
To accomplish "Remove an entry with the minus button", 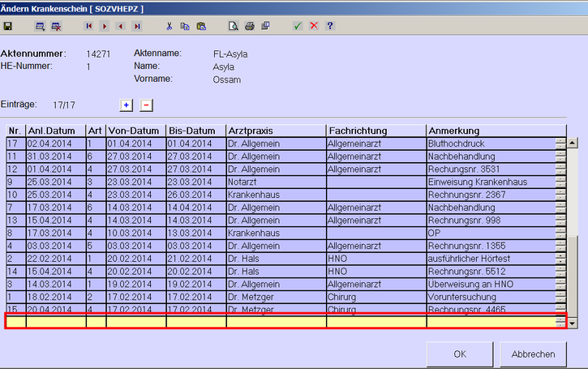I will click(146, 105).
